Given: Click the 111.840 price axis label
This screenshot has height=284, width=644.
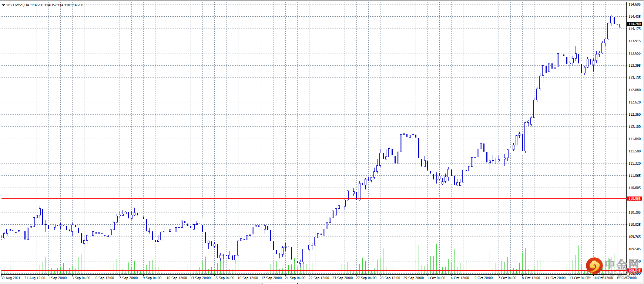Looking at the screenshot, I should (634, 139).
